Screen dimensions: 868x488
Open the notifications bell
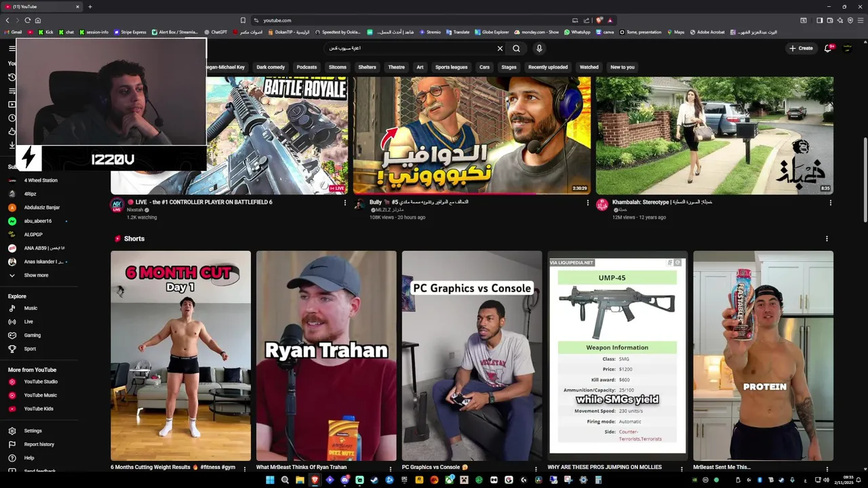[828, 48]
